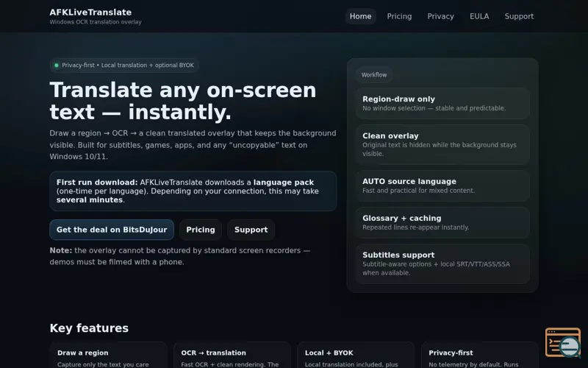Open the OCR → translation feature card

tap(232, 355)
